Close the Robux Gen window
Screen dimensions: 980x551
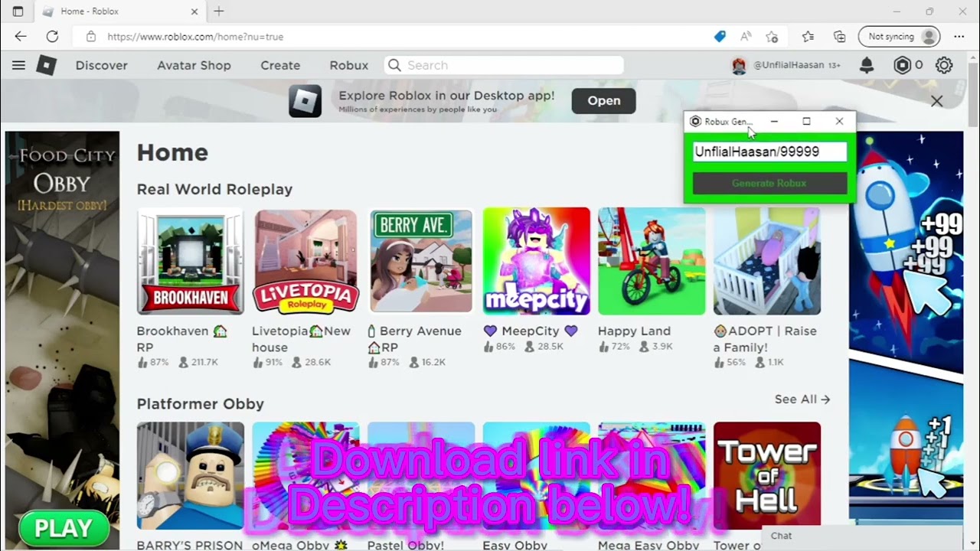pos(839,121)
